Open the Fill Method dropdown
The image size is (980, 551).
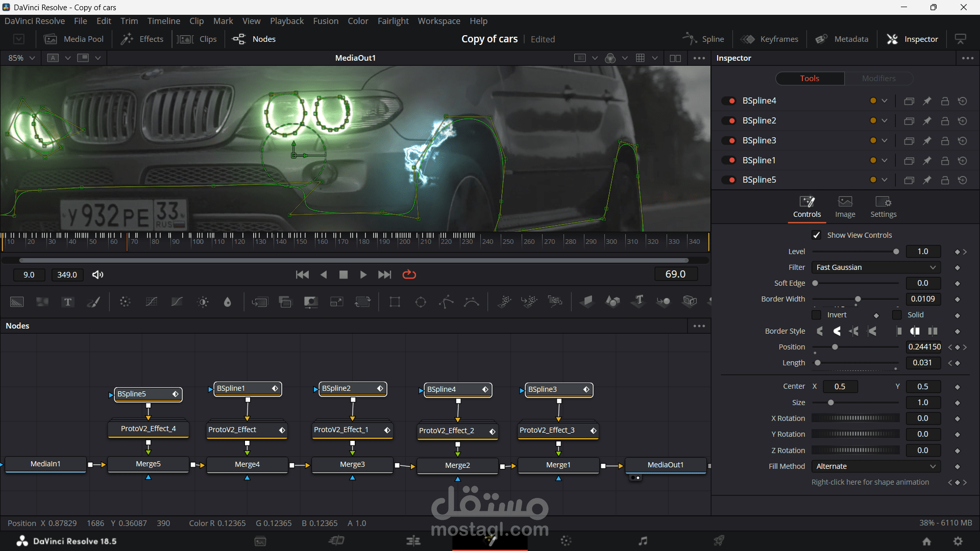point(876,466)
